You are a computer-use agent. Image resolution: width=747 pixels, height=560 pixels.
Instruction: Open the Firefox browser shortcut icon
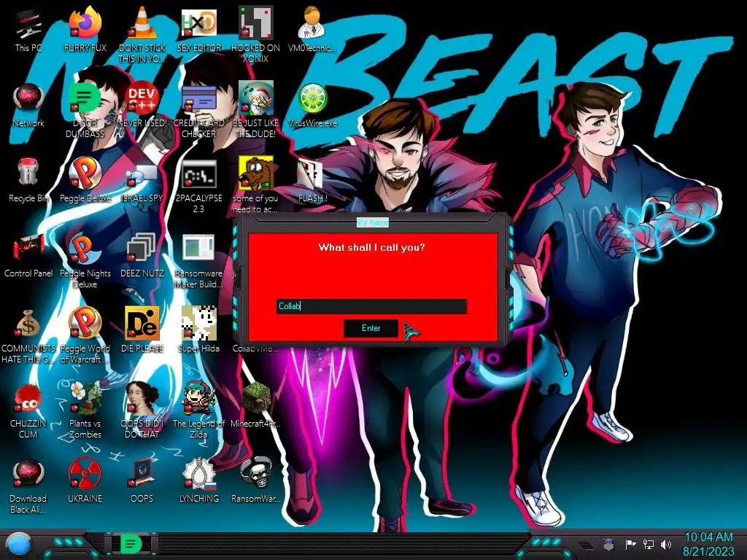point(85,23)
